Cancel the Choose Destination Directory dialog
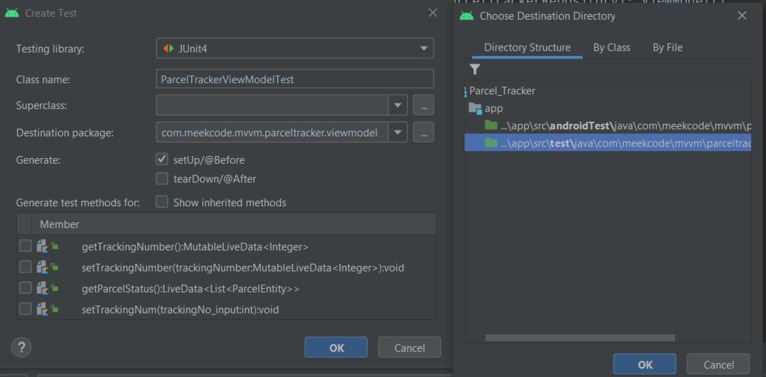This screenshot has height=377, width=766. 718,364
